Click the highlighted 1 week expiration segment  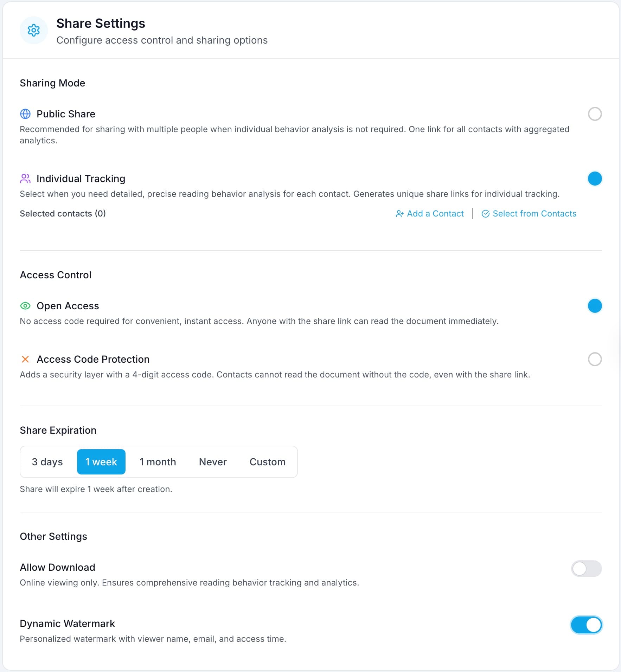(x=101, y=461)
